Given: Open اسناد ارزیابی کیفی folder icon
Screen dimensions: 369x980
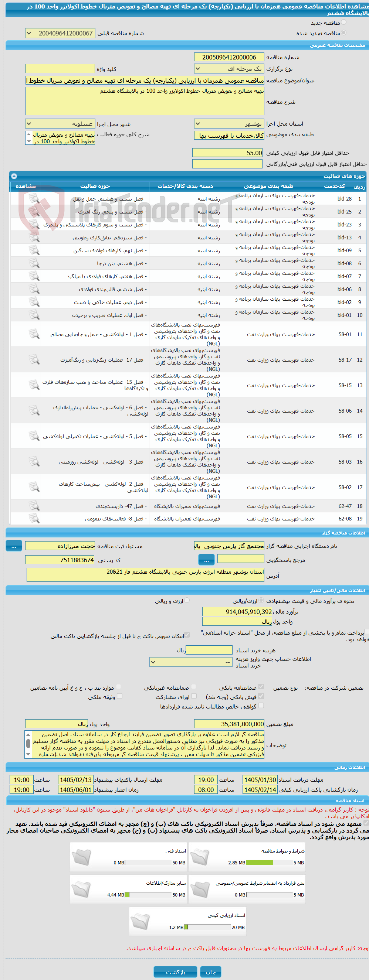Looking at the screenshot, I should point(140,922).
